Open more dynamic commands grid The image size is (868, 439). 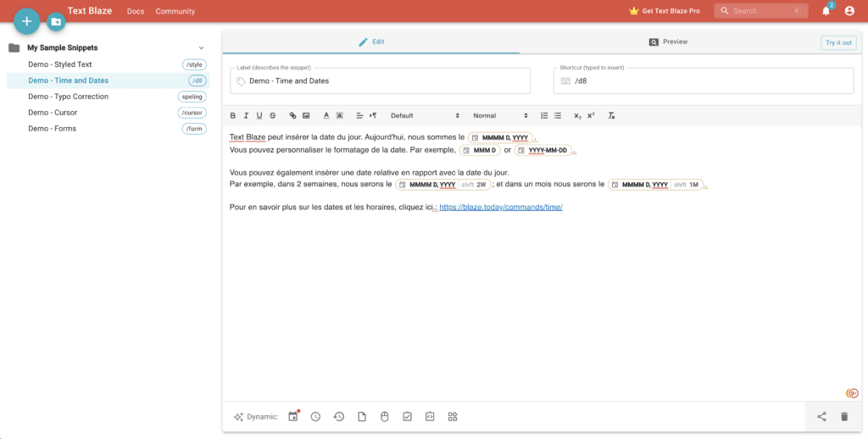[453, 417]
